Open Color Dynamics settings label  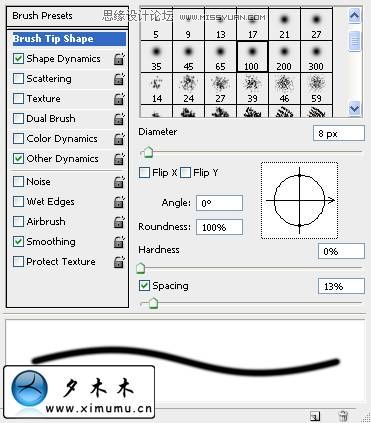62,139
